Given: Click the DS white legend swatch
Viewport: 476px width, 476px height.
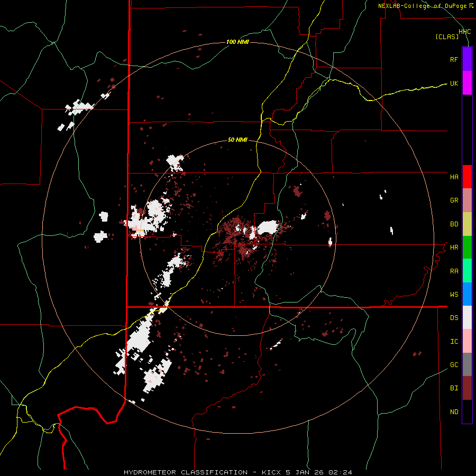Looking at the screenshot, I should [467, 317].
